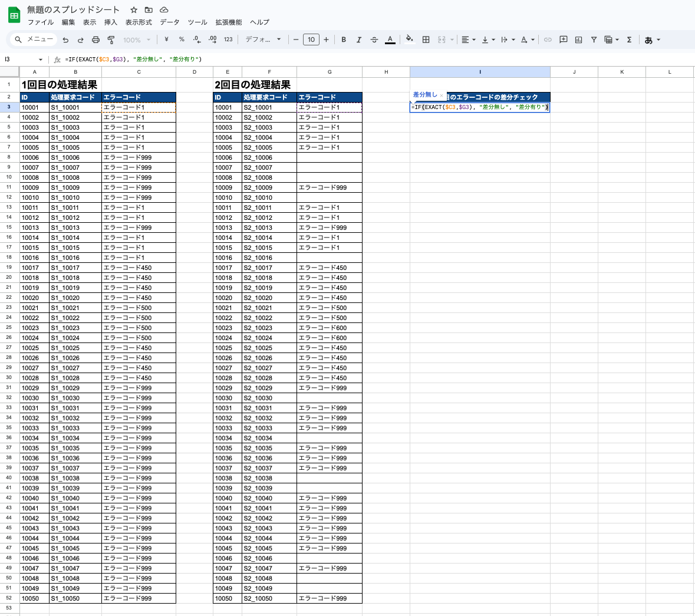Dismiss the 差分無し preview tooltip
Viewport: 695px width, 616px height.
(442, 95)
